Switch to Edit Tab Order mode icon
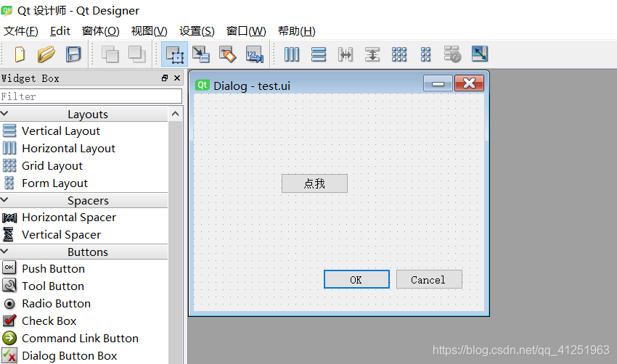 pyautogui.click(x=254, y=54)
